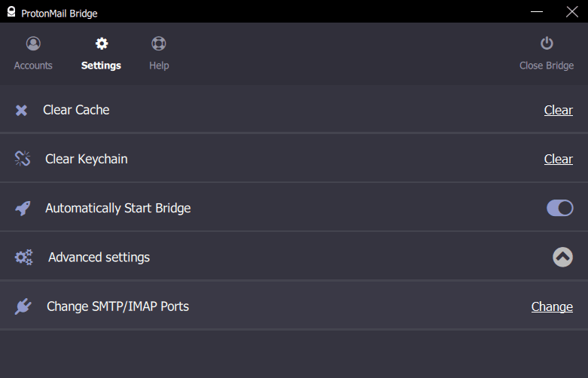Click the Help lifebuoy icon
The height and width of the screenshot is (378, 588).
(x=159, y=44)
